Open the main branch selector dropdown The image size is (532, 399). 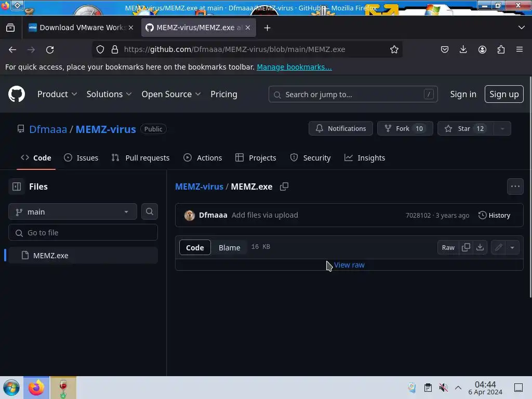[73, 212]
